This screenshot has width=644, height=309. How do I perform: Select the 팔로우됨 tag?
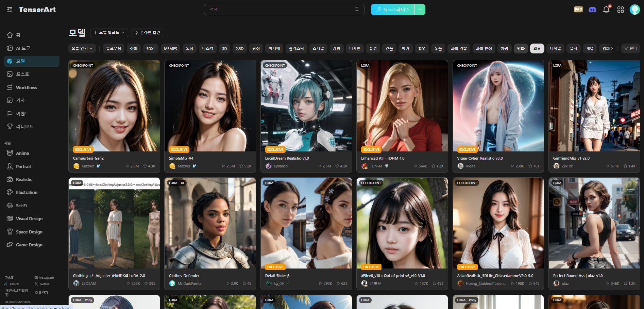pyautogui.click(x=114, y=49)
